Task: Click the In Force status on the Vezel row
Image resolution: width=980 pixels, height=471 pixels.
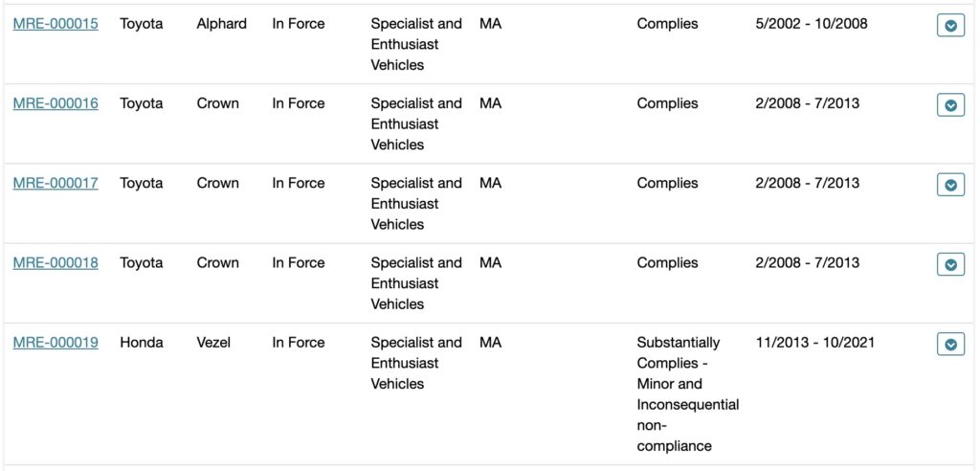Action: pyautogui.click(x=299, y=342)
